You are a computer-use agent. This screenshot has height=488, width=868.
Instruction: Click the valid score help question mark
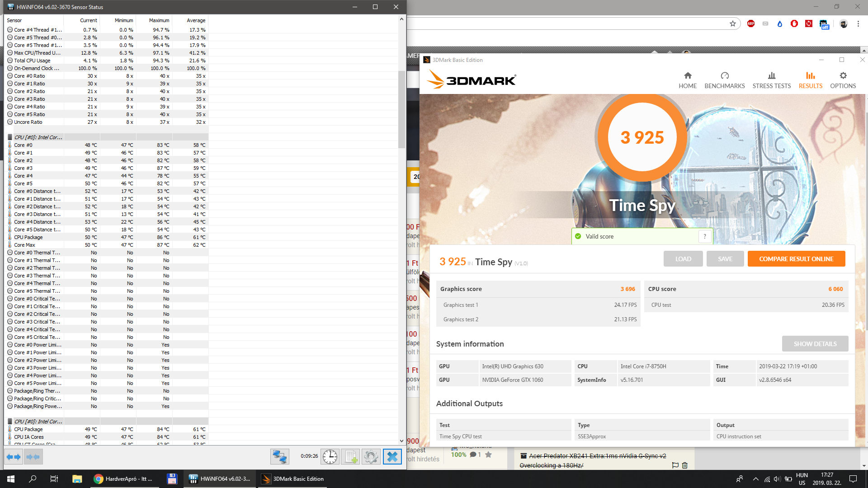click(x=705, y=236)
